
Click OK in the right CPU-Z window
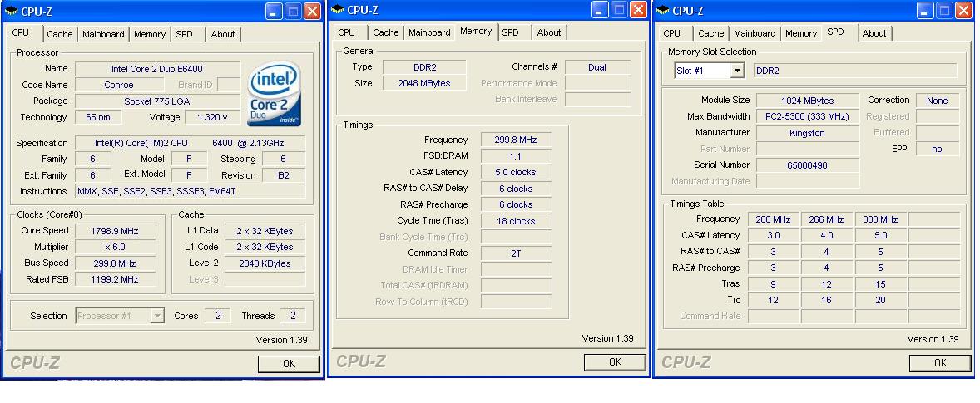[940, 363]
